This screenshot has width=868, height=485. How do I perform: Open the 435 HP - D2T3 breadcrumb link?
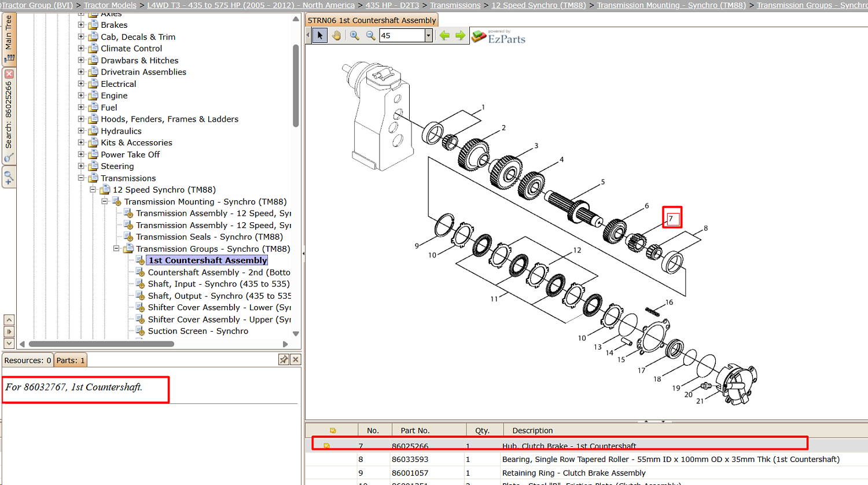(392, 5)
